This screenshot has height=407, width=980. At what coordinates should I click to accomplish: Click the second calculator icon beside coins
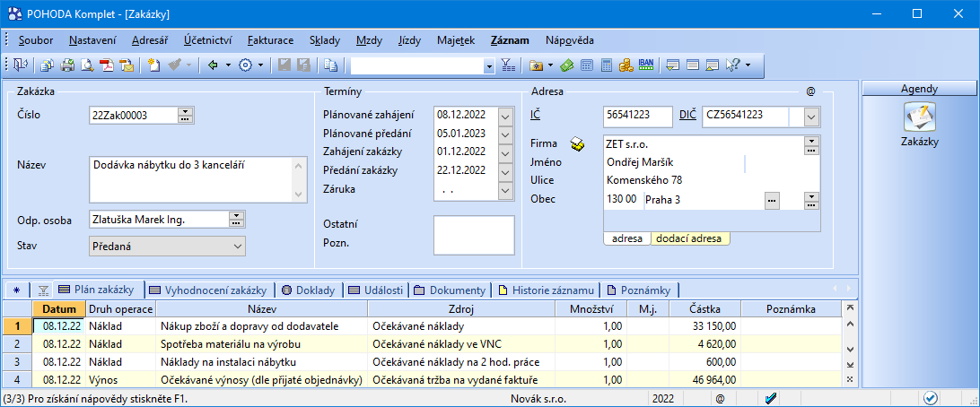pyautogui.click(x=606, y=65)
